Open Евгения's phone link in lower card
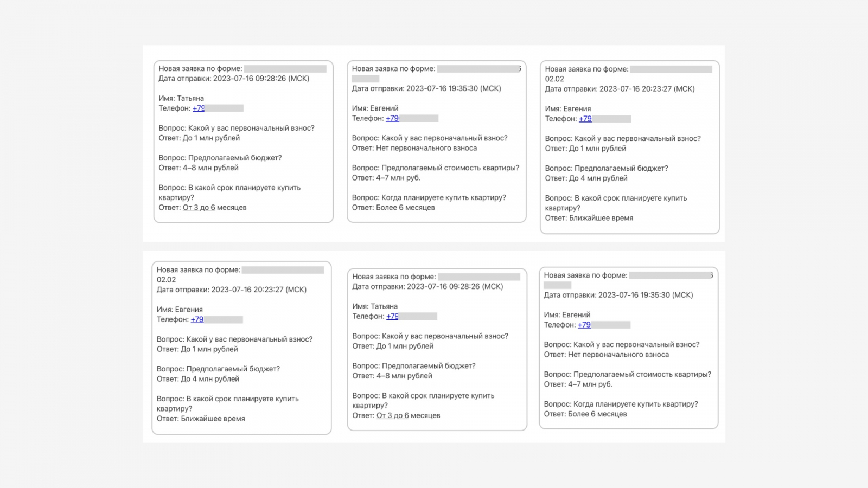 tap(197, 319)
